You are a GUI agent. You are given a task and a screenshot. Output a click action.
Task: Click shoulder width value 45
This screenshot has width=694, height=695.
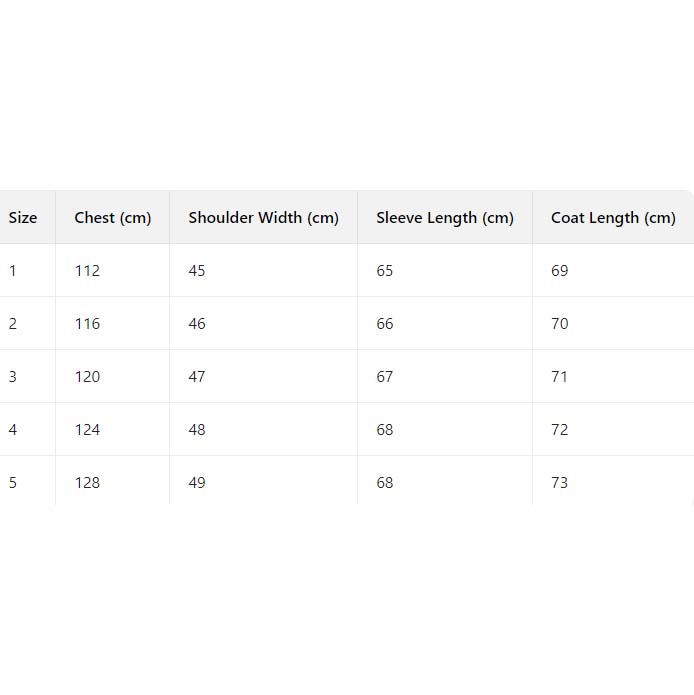(x=197, y=271)
